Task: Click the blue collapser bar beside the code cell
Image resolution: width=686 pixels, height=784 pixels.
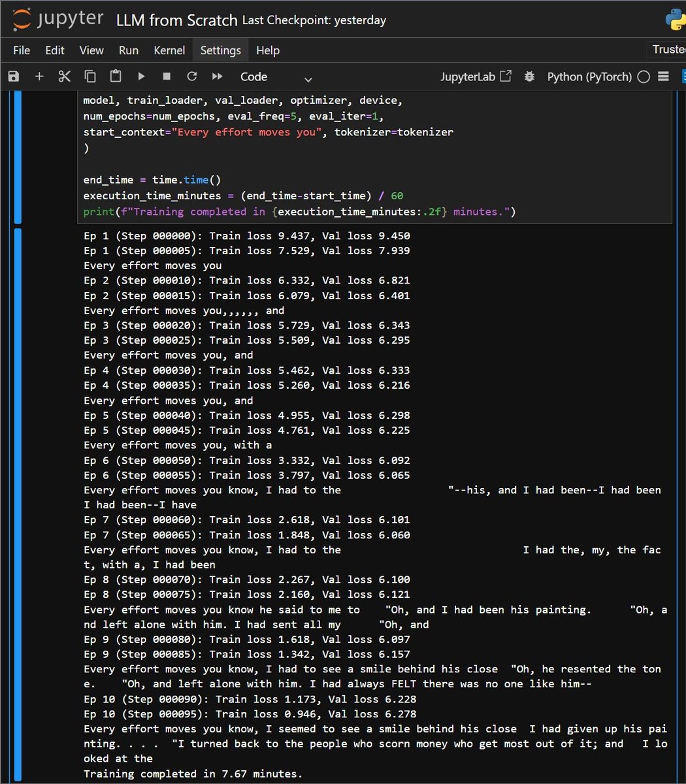Action: [x=18, y=157]
